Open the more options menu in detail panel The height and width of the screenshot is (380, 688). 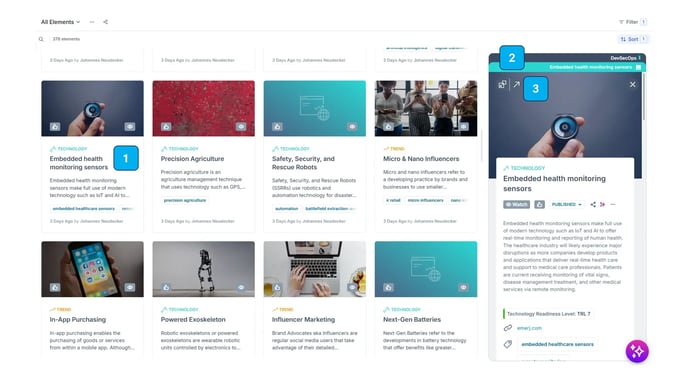point(613,204)
